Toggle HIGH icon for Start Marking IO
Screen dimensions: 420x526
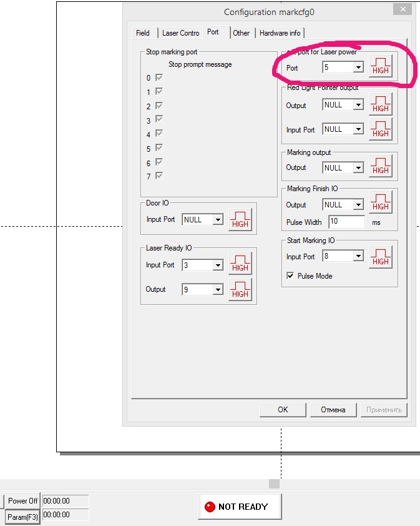tap(381, 257)
